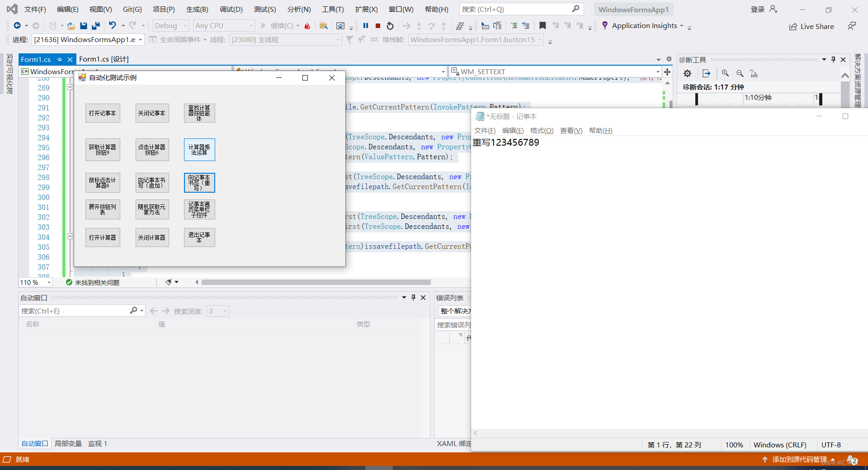Click the Application Insights lightbulb icon
Viewport: 868px width, 470px height.
(x=605, y=25)
